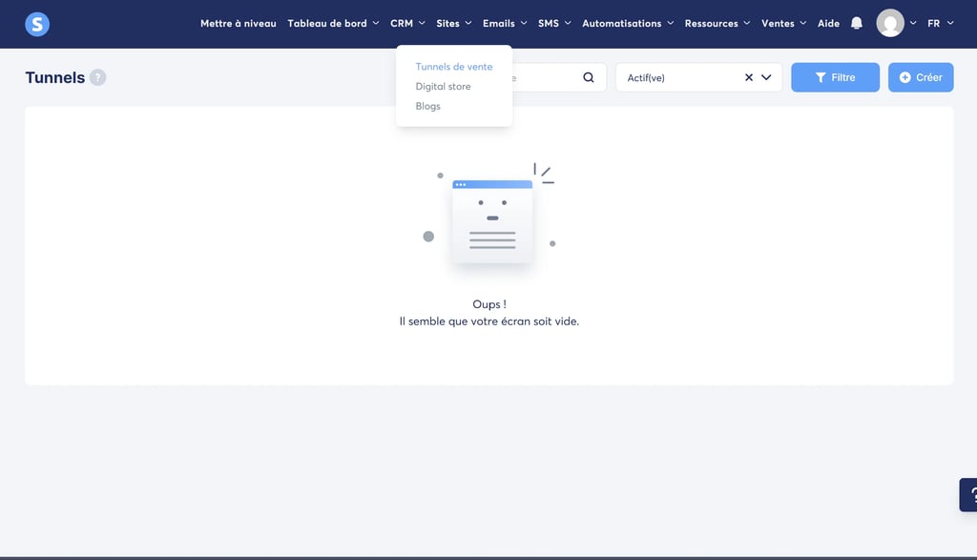Click the Créer button
Screen dimensions: 977x560
click(921, 77)
